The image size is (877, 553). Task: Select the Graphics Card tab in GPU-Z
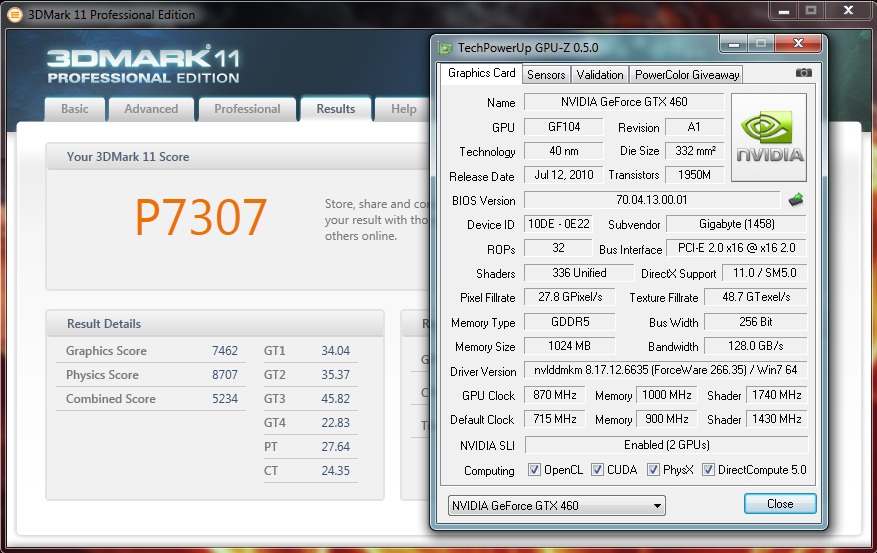[x=482, y=73]
